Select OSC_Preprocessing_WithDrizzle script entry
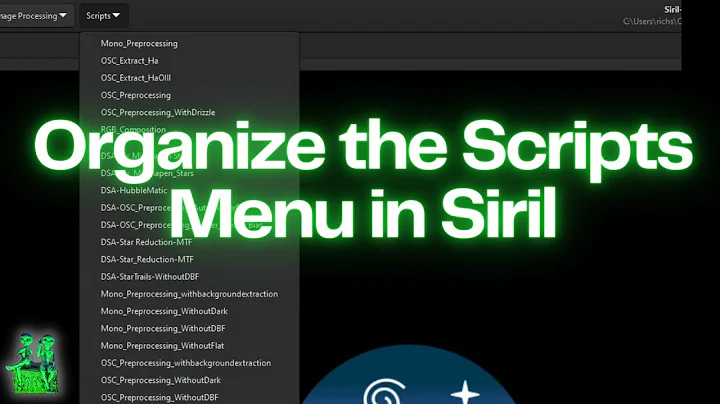This screenshot has height=404, width=720. (158, 112)
